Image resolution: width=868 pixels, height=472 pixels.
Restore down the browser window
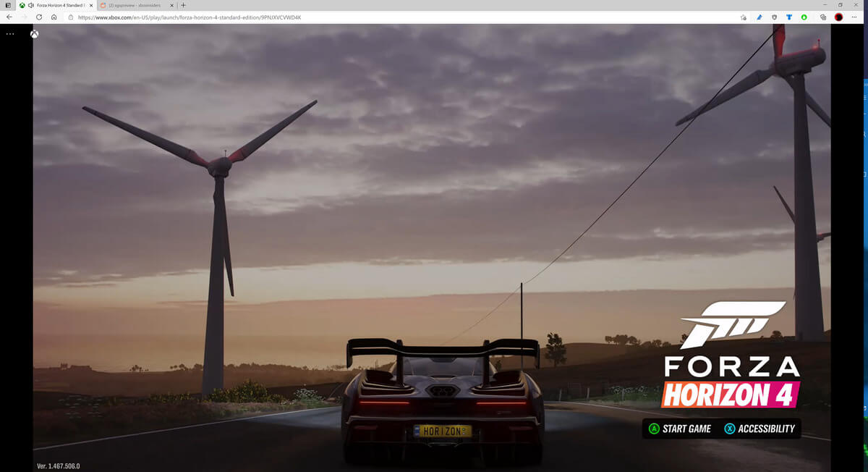(840, 4)
